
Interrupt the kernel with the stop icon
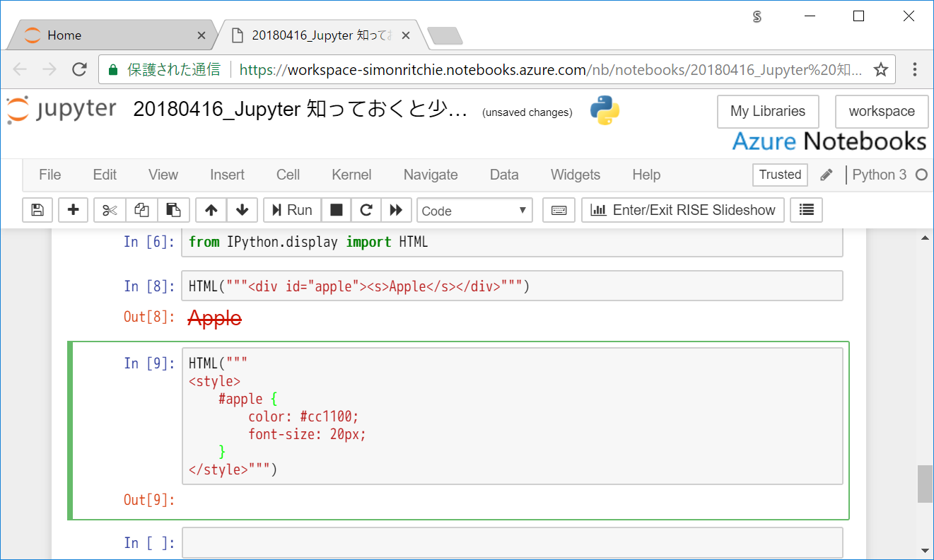pos(336,209)
